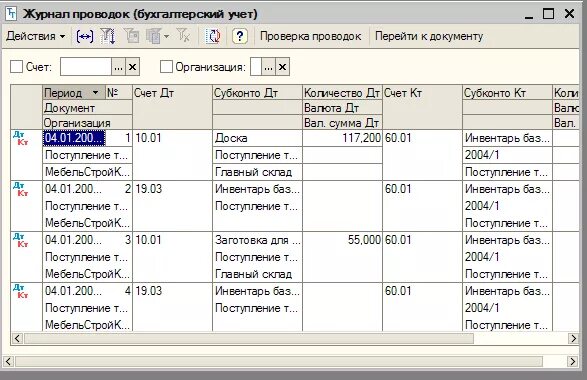The height and width of the screenshot is (380, 587).
Task: Open the Счет selection ellipsis button
Action: (118, 67)
